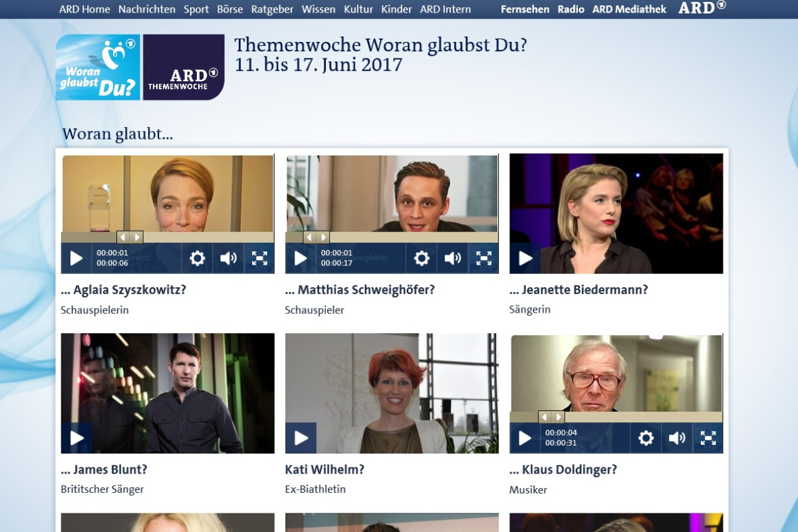Click the ARD logo in top bar

coord(702,7)
